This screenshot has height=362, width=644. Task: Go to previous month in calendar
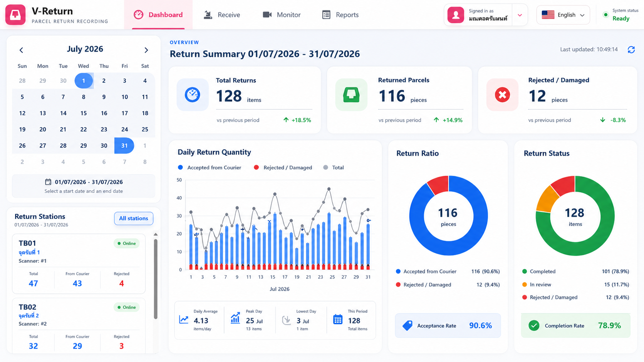tap(21, 50)
